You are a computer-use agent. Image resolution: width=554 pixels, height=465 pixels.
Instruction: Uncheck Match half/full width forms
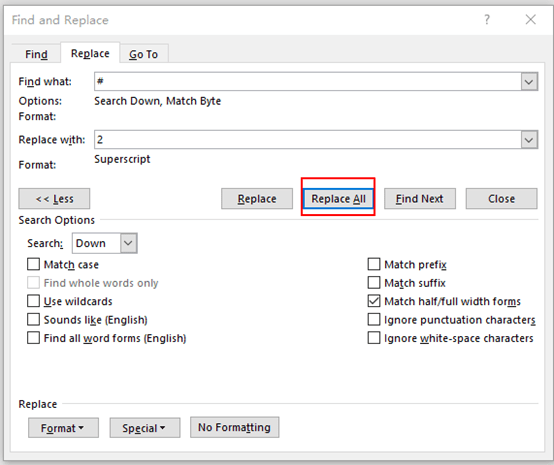[374, 301]
